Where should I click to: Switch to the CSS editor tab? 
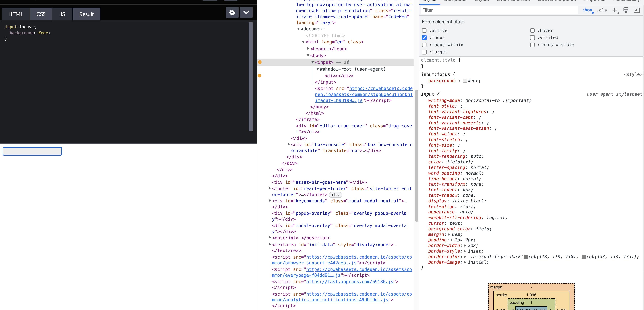(x=41, y=14)
